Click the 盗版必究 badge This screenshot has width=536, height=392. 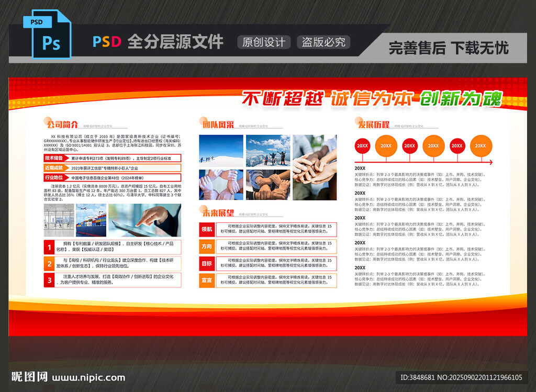[323, 42]
